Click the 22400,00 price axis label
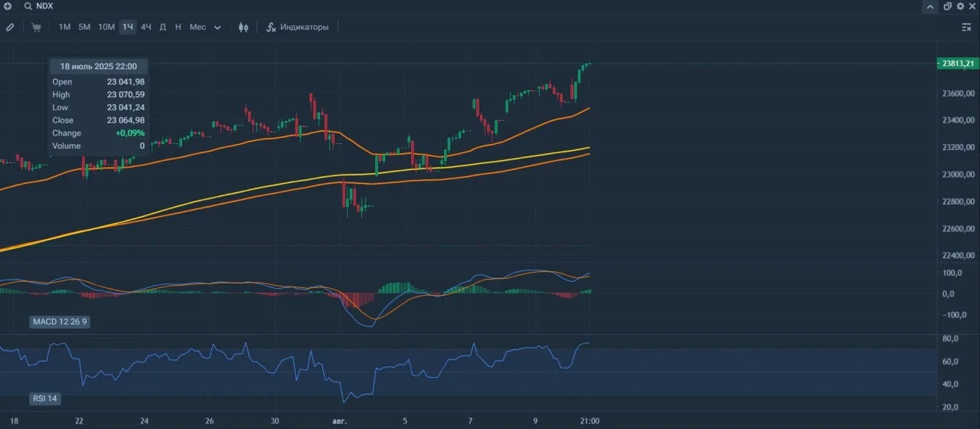This screenshot has width=980, height=429. 959,256
